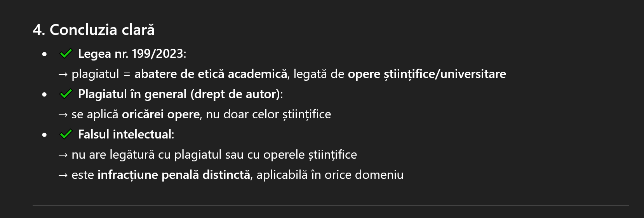Viewport: 644px width, 218px height.
Task: Click the bullet point of the Legea item
Action: tap(45, 54)
